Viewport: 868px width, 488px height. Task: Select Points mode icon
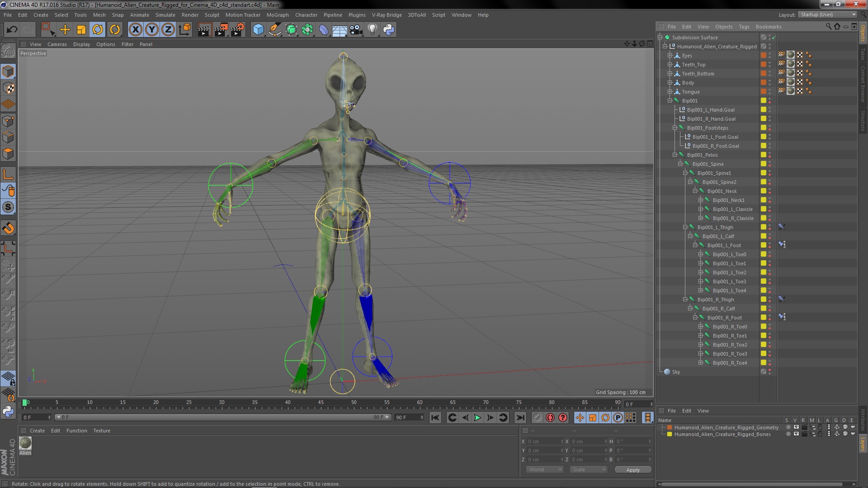pos(8,121)
